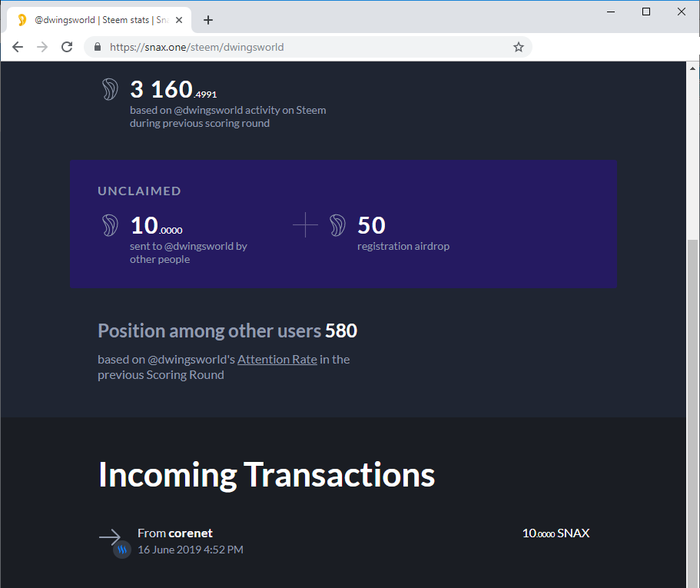Click the Position among other users 580 text
The width and height of the screenshot is (700, 588).
click(x=227, y=331)
